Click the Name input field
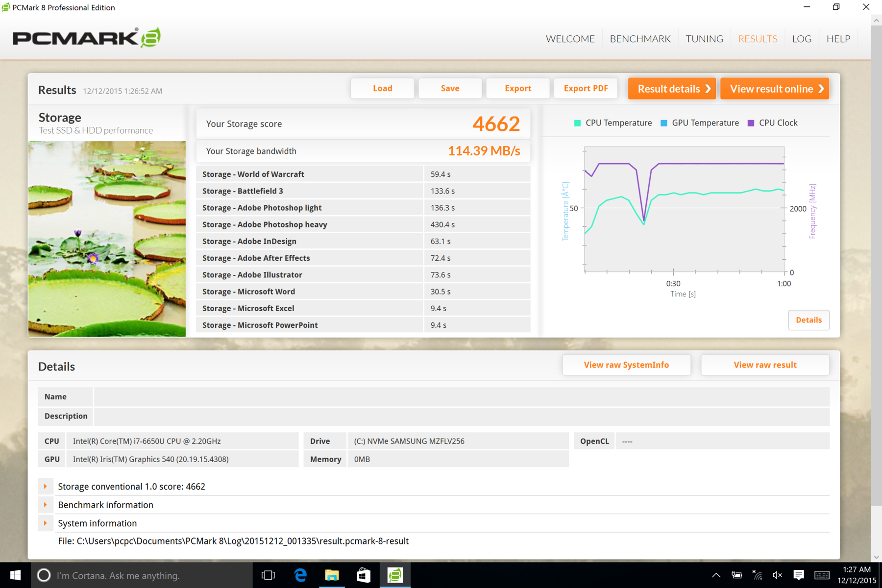This screenshot has height=588, width=882. click(462, 397)
